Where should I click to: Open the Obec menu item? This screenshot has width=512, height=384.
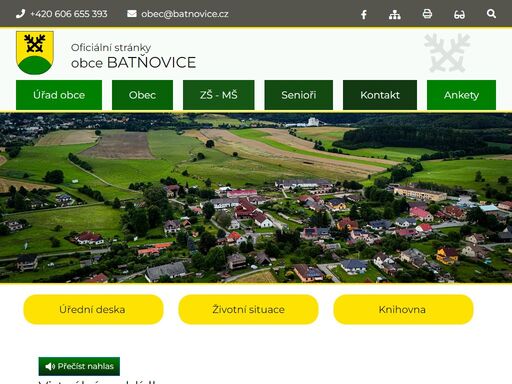(x=142, y=95)
